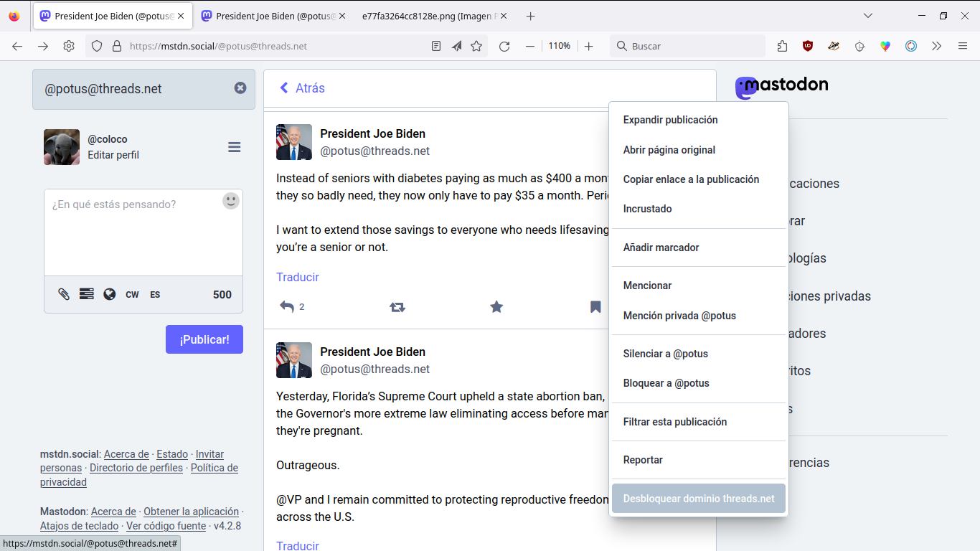Image resolution: width=980 pixels, height=551 pixels.
Task: Open a new browser tab
Action: pyautogui.click(x=530, y=16)
